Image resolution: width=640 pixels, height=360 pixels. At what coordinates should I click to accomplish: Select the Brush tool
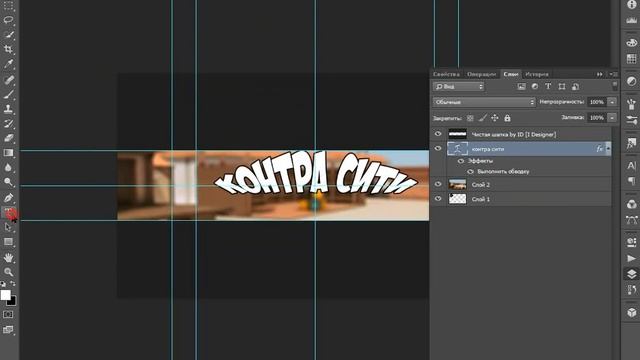(8, 94)
